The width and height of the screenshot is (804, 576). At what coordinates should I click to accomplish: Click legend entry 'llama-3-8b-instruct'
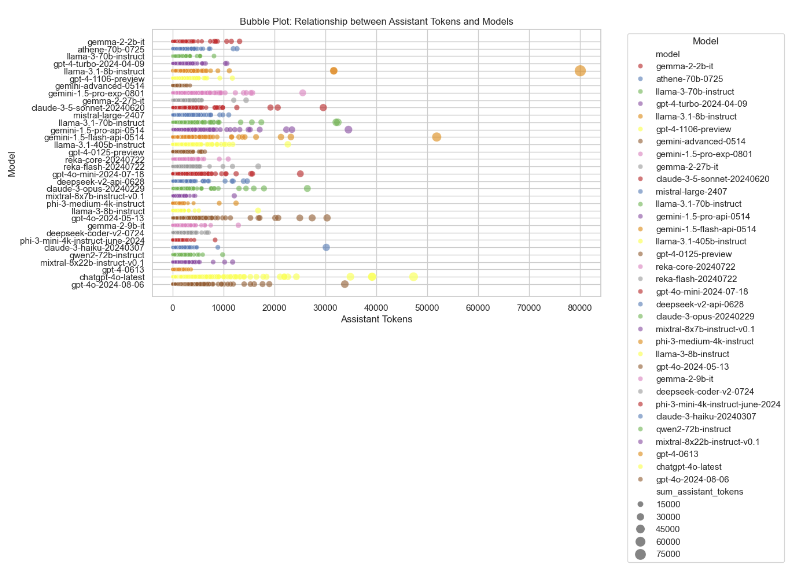pos(692,354)
